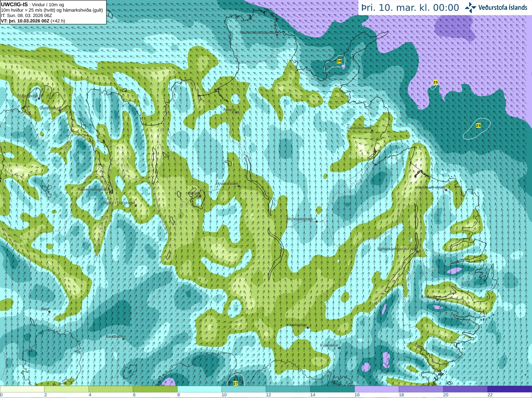Select the pale 0–2 m/s legend swatch

pyautogui.click(x=22, y=389)
